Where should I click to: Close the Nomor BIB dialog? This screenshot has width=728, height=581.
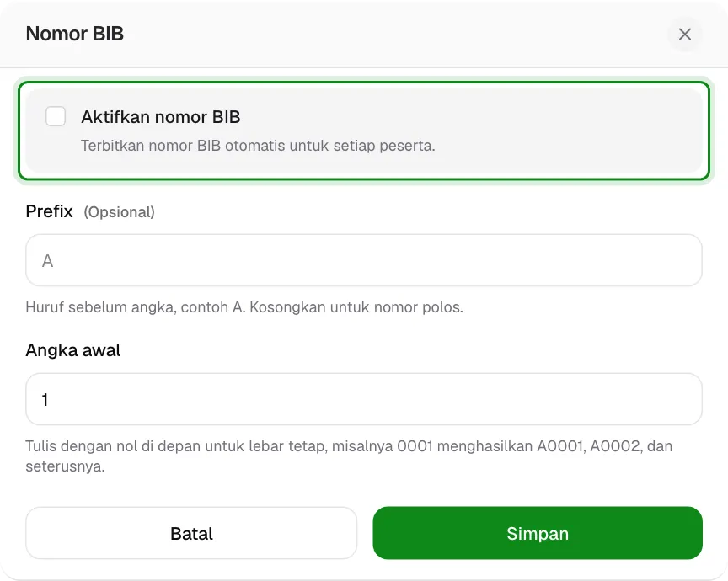685,34
